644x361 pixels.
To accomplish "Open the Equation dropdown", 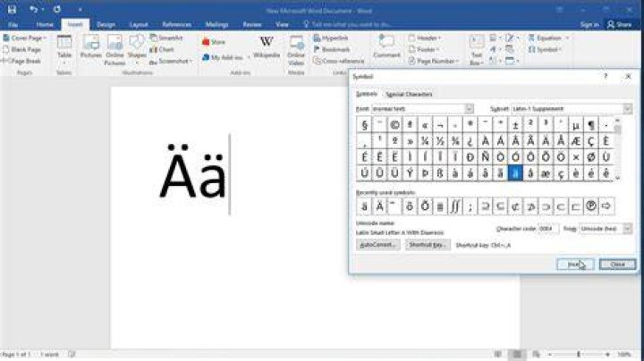I will [x=549, y=38].
